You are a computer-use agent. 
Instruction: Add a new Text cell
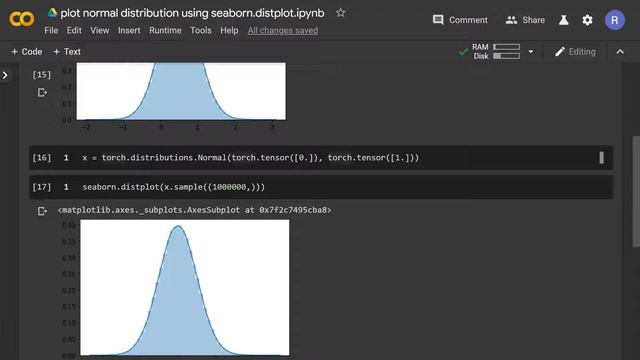67,51
